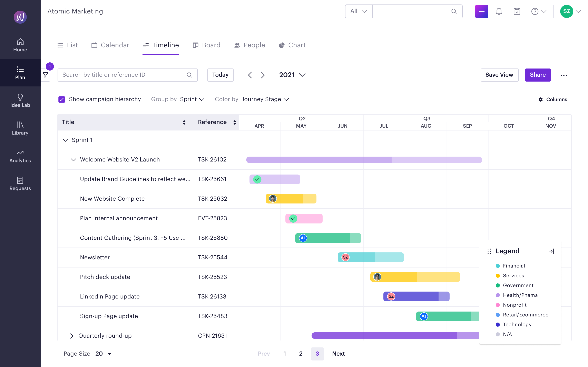Image resolution: width=588 pixels, height=367 pixels.
Task: Open the more options ellipsis menu
Action: tap(564, 75)
